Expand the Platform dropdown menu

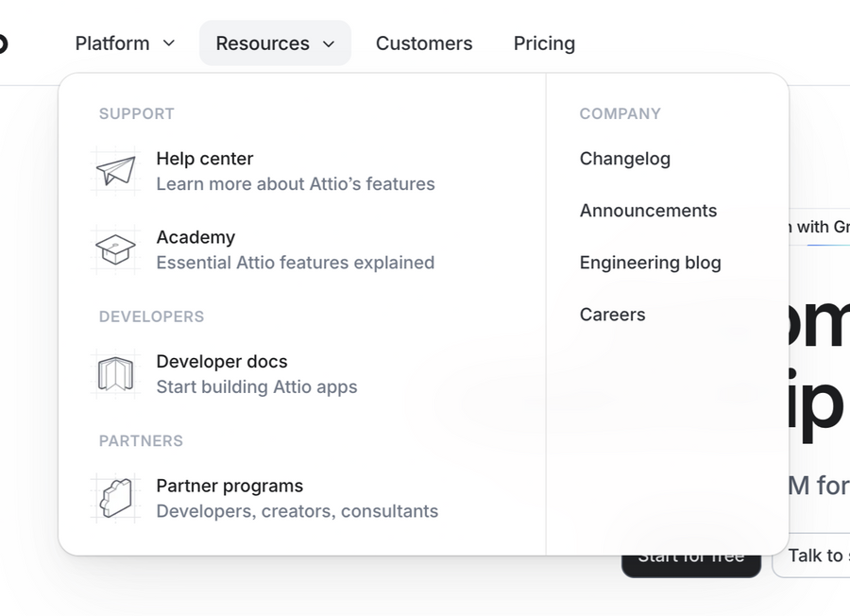coord(125,43)
